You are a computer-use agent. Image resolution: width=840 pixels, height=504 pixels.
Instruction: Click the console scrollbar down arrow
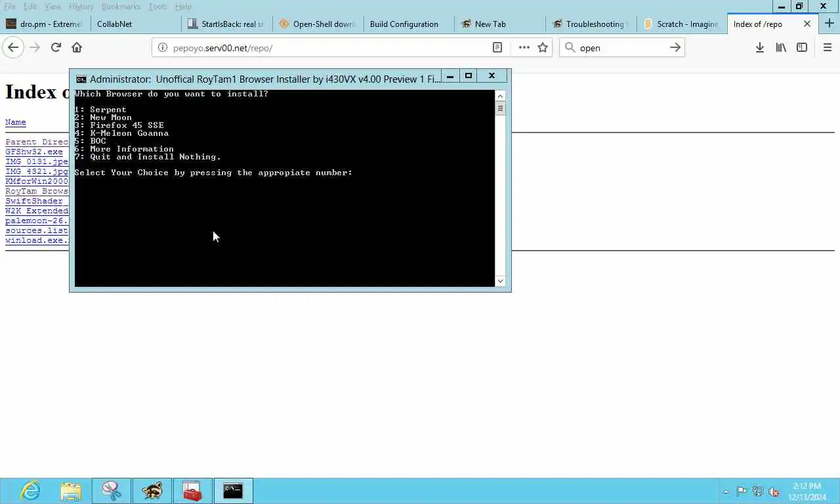(x=500, y=281)
